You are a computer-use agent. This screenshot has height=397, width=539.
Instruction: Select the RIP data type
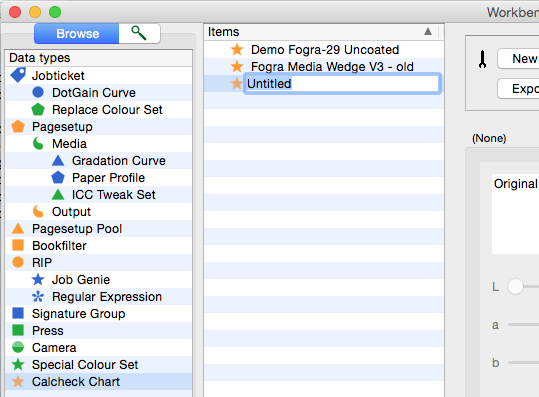pos(99,263)
